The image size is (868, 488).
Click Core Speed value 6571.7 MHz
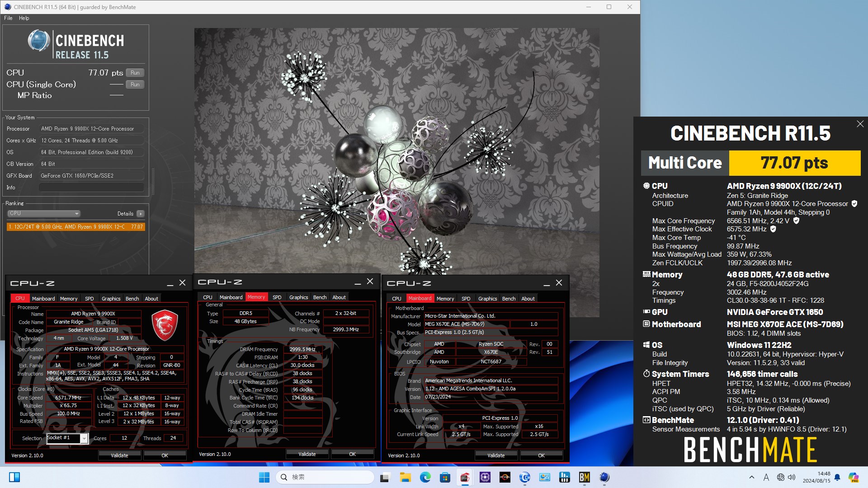click(x=68, y=398)
